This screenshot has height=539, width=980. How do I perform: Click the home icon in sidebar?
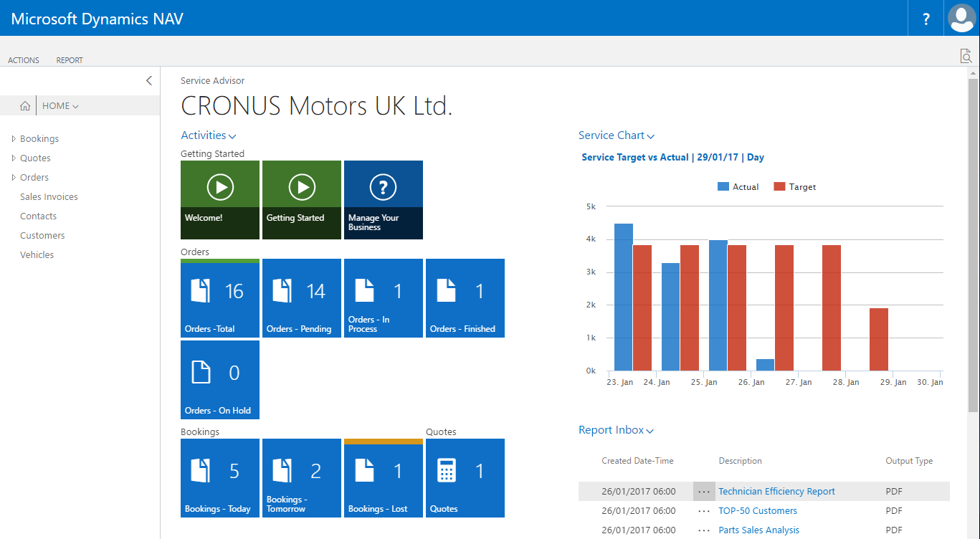[25, 106]
